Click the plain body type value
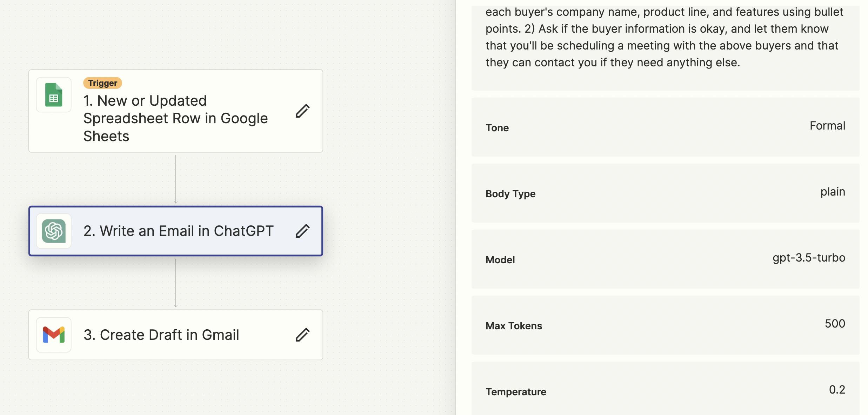Screen dimensions: 868x415 click(833, 192)
